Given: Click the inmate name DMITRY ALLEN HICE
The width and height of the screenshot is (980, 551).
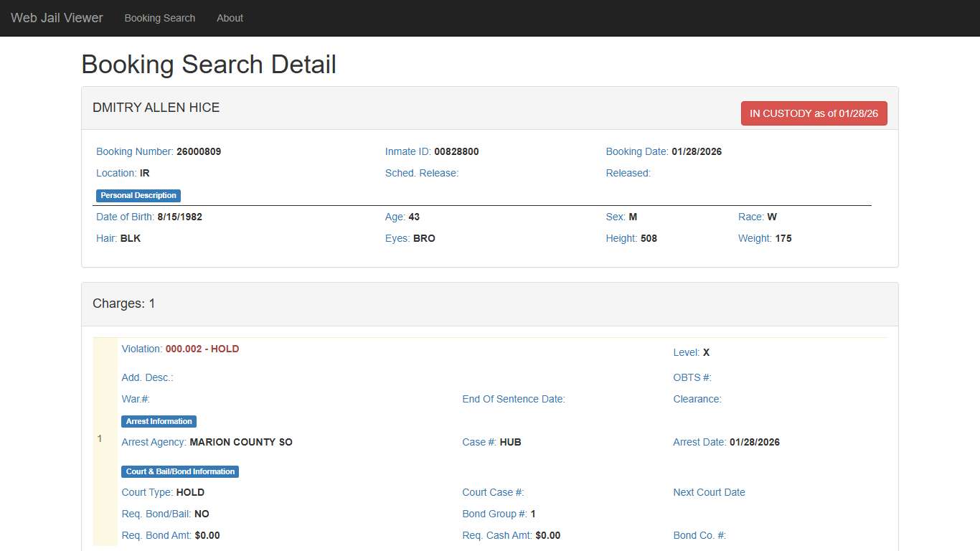Looking at the screenshot, I should point(156,108).
